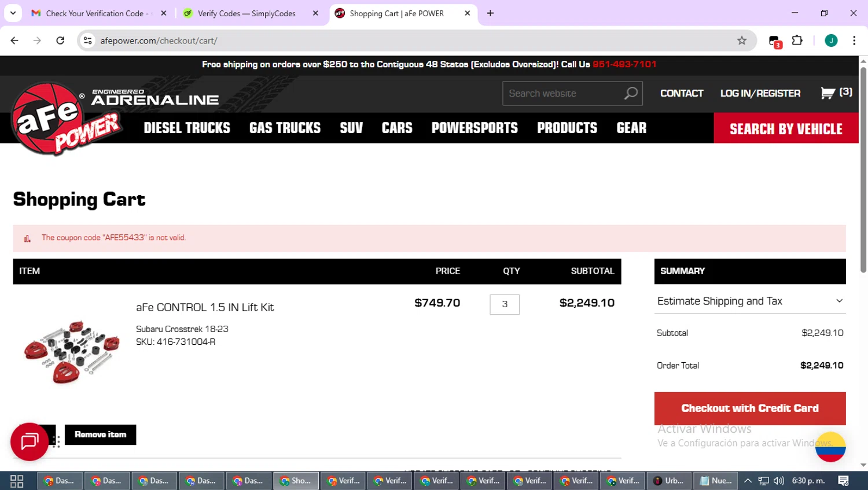The image size is (868, 490).
Task: Select the coupon code not valid message
Action: tap(113, 238)
